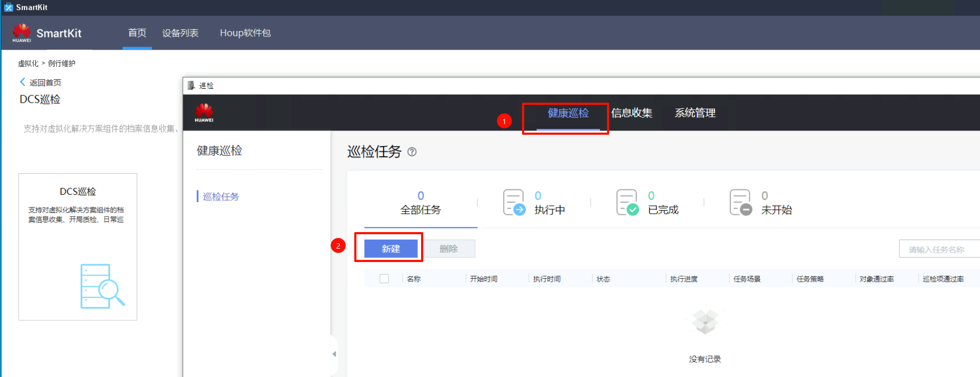
Task: Click the 已完成 task status icon
Action: pos(627,203)
